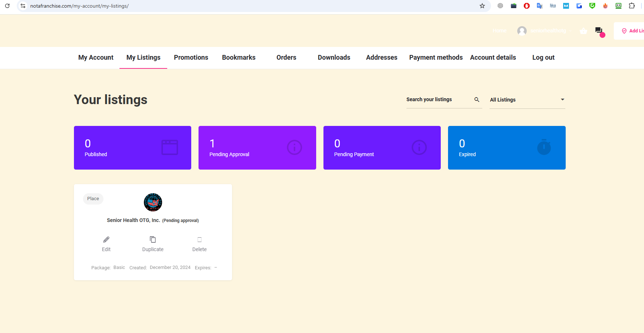Filter by the Expired listings card

[507, 148]
